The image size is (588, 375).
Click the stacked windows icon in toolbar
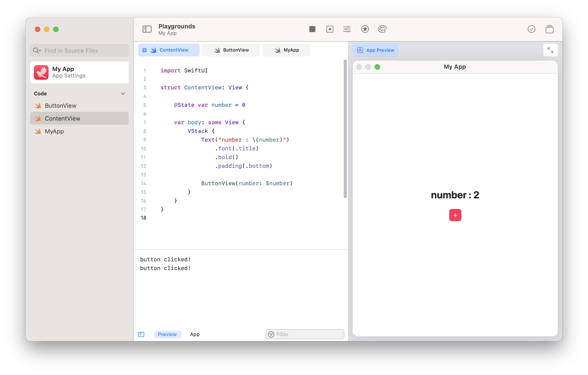click(550, 29)
